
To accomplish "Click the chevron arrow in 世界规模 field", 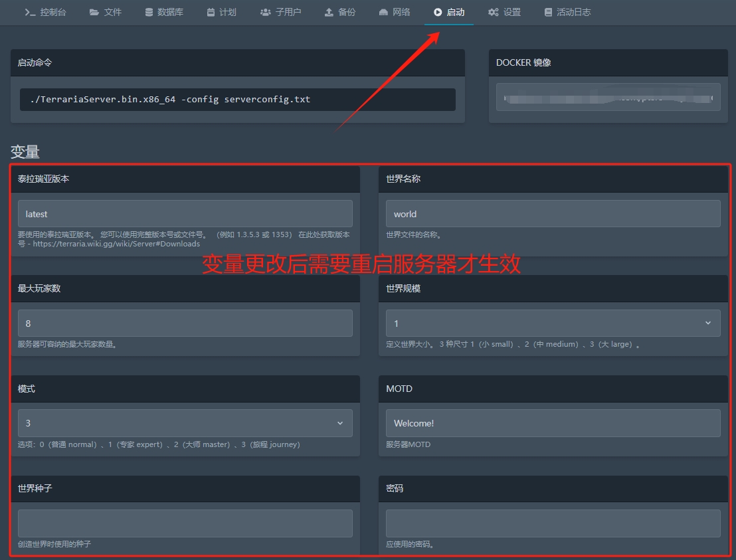I will [x=707, y=323].
